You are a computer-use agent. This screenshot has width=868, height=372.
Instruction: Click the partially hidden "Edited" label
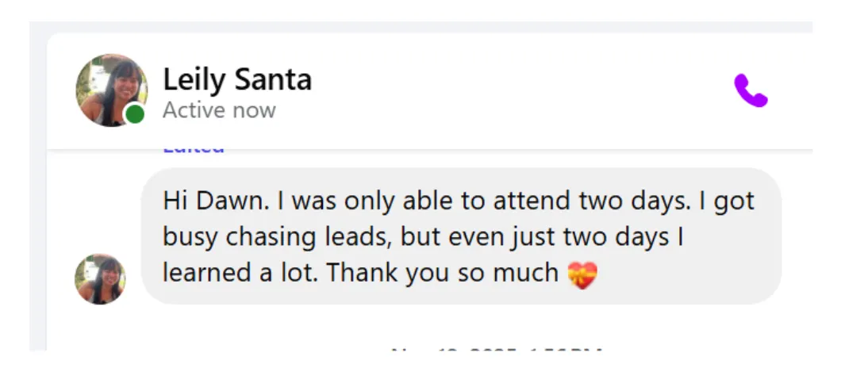tap(194, 149)
